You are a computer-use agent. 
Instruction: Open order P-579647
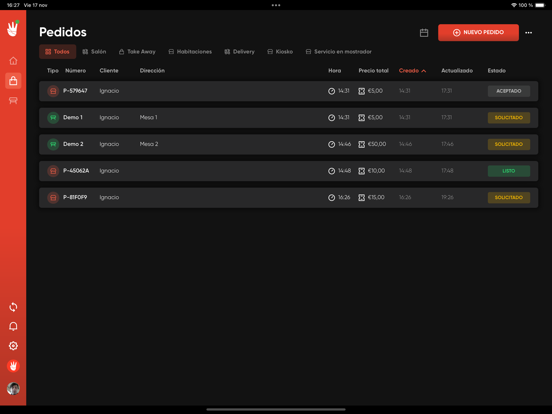click(288, 91)
